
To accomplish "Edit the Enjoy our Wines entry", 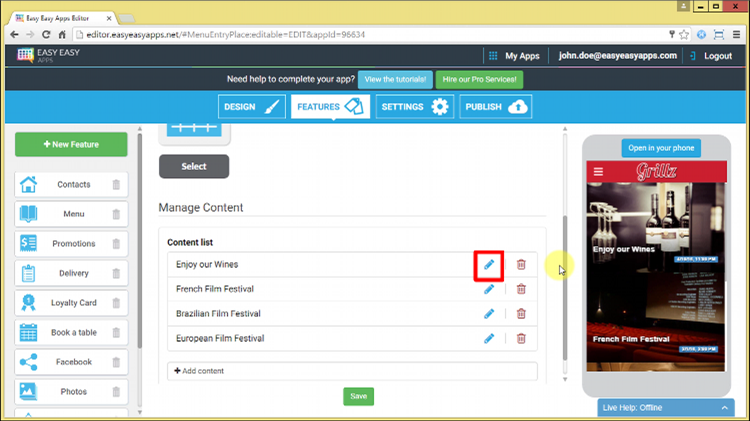I will tap(489, 264).
